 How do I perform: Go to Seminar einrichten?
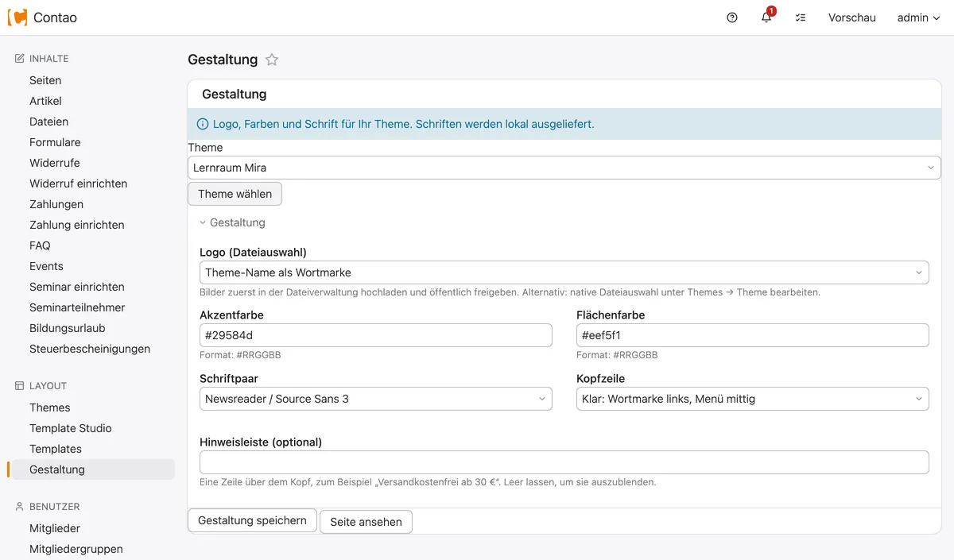pos(77,287)
